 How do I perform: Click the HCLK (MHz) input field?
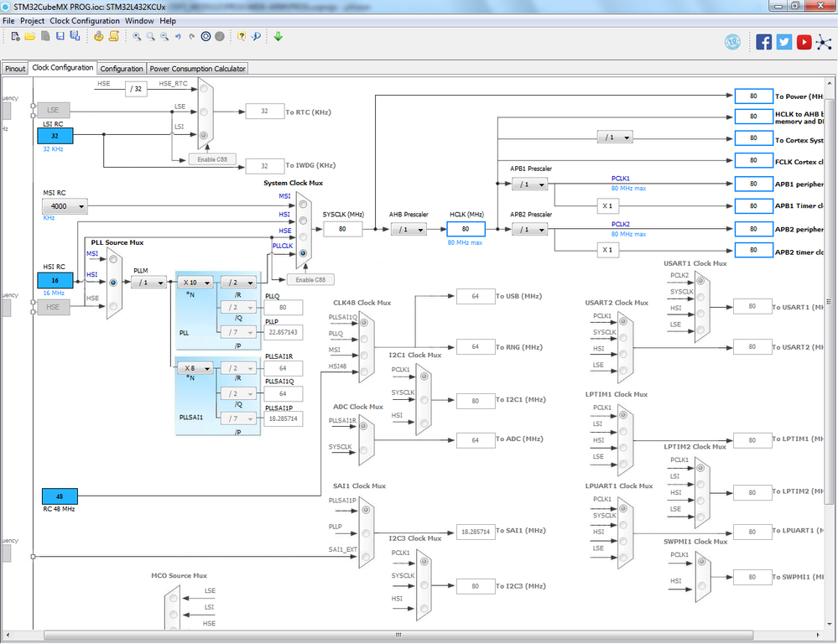click(x=466, y=229)
